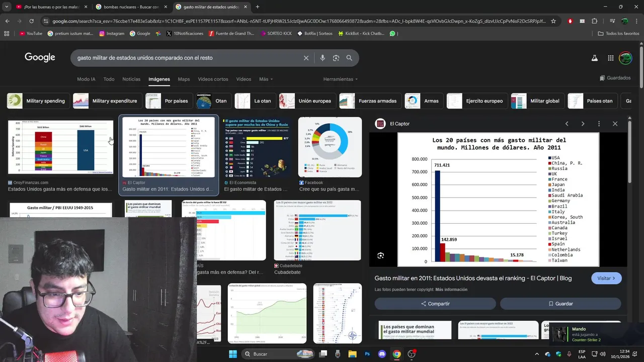Open the El Captor source header
The height and width of the screenshot is (362, 644).
[x=394, y=124]
